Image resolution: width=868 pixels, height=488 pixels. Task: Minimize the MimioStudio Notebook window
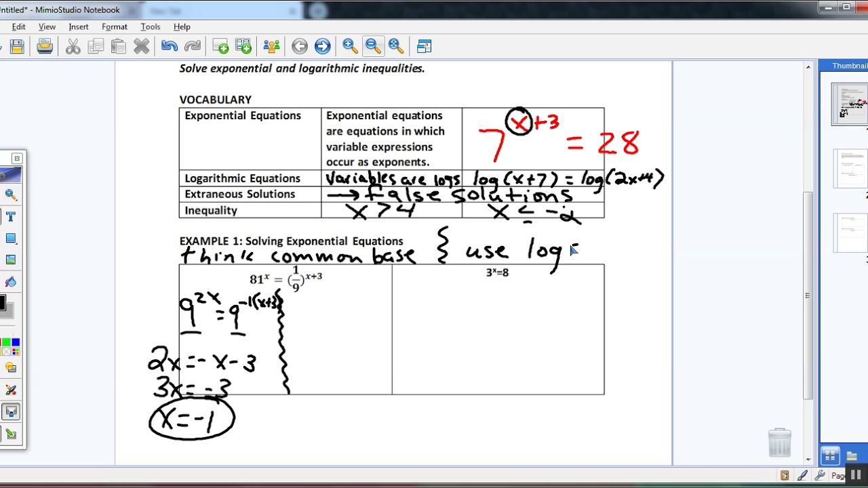click(x=827, y=8)
